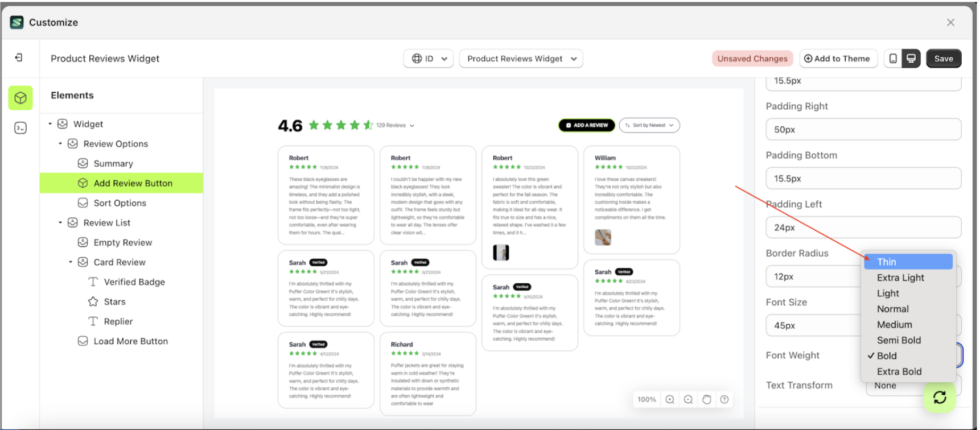980x430 pixels.
Task: Click the Unsaved Changes badge
Action: point(752,59)
